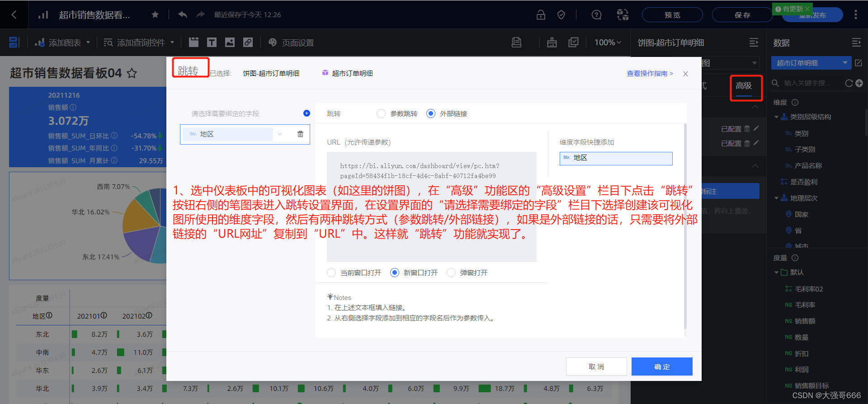Select the 产品名称 dimension field
Screen dimensions: 868x404
tap(808, 165)
